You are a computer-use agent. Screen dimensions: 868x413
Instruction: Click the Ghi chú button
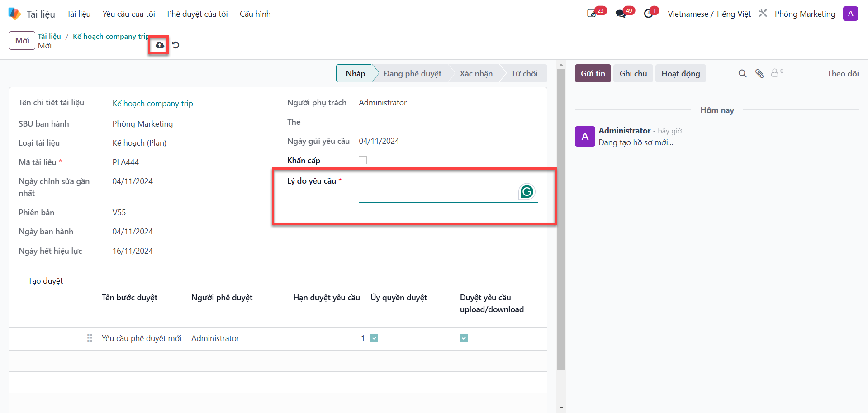point(633,73)
